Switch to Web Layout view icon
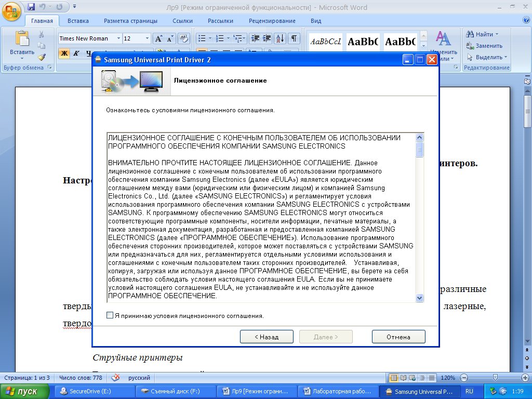 [x=413, y=378]
